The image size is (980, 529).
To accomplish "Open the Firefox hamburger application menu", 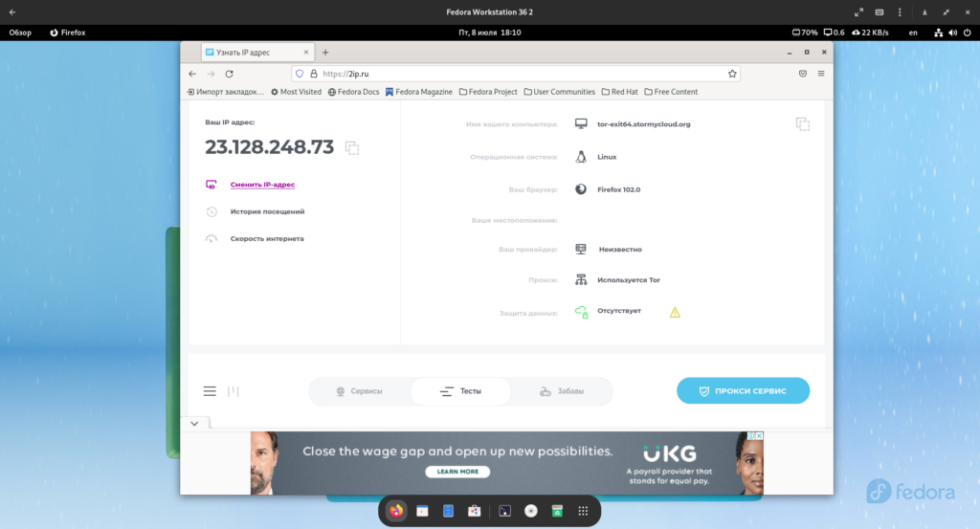I will [x=820, y=74].
